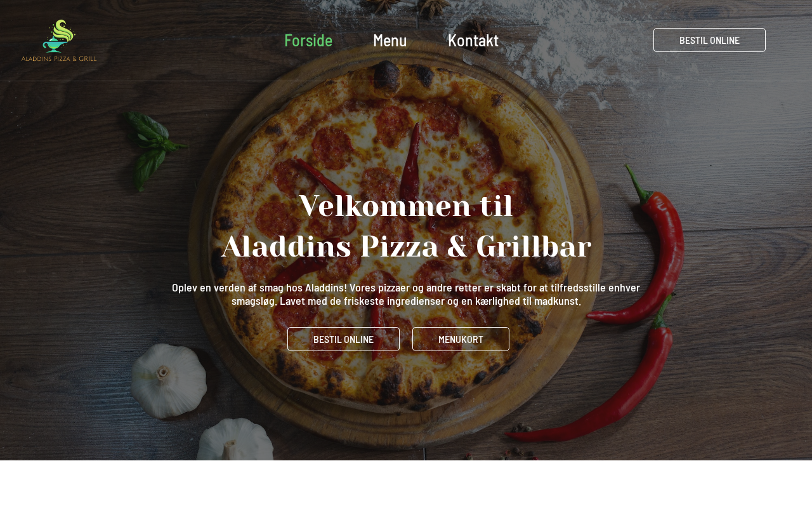Open the Menukort button

point(461,339)
